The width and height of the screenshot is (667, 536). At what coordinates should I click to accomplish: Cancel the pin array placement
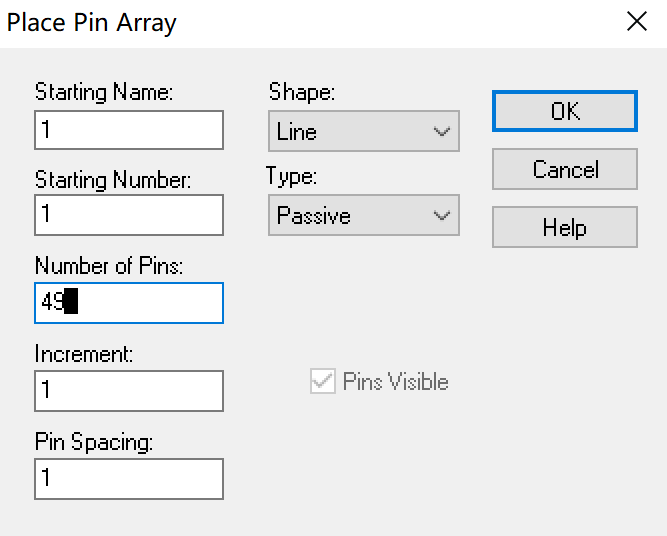[x=565, y=169]
